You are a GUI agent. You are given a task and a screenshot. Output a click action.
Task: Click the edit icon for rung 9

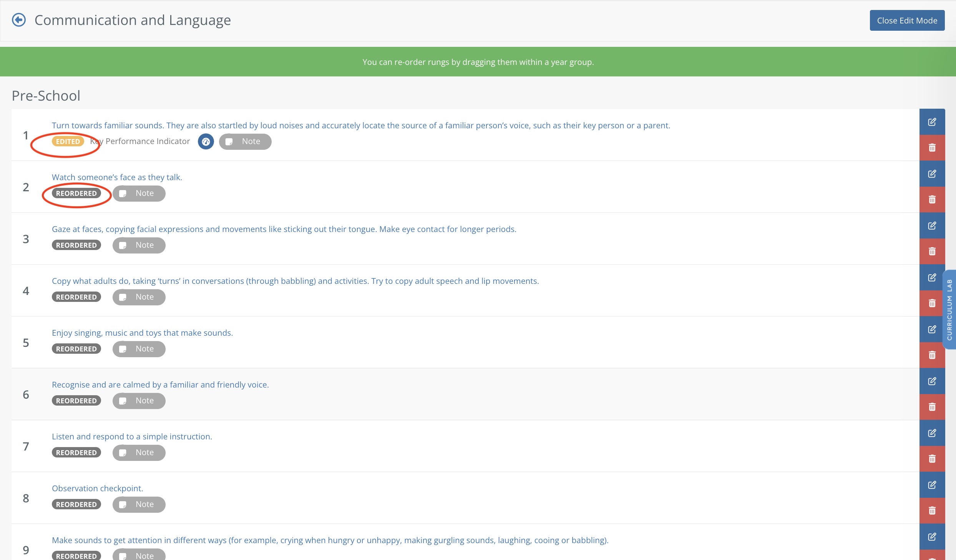pyautogui.click(x=932, y=537)
